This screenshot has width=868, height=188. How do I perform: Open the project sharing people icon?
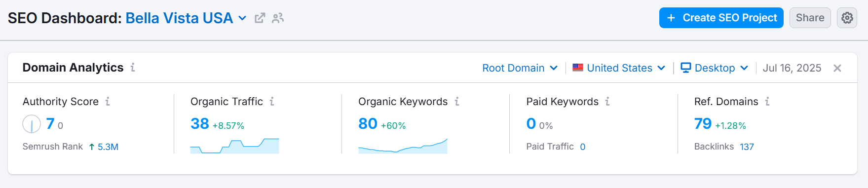[x=278, y=18]
